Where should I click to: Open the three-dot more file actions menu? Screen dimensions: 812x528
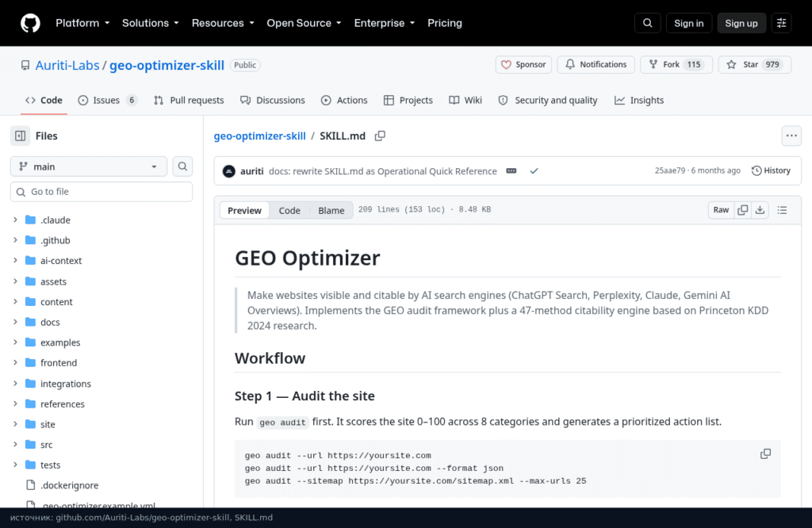click(x=791, y=136)
